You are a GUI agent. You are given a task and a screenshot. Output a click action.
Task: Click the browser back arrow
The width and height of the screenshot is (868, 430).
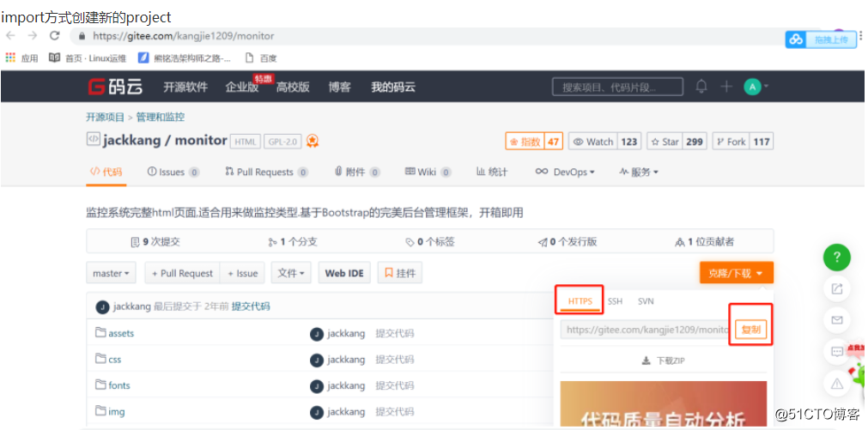[x=10, y=36]
